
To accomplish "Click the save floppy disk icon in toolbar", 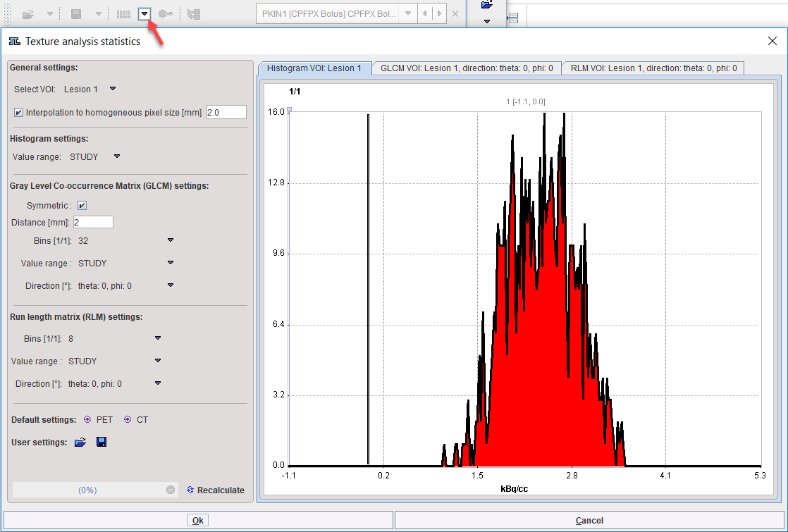I will click(x=76, y=15).
